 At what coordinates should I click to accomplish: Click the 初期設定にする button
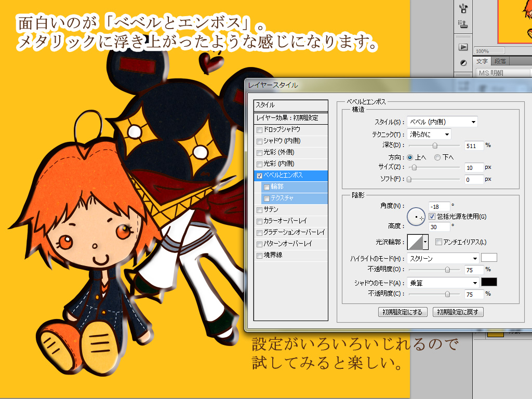[403, 312]
